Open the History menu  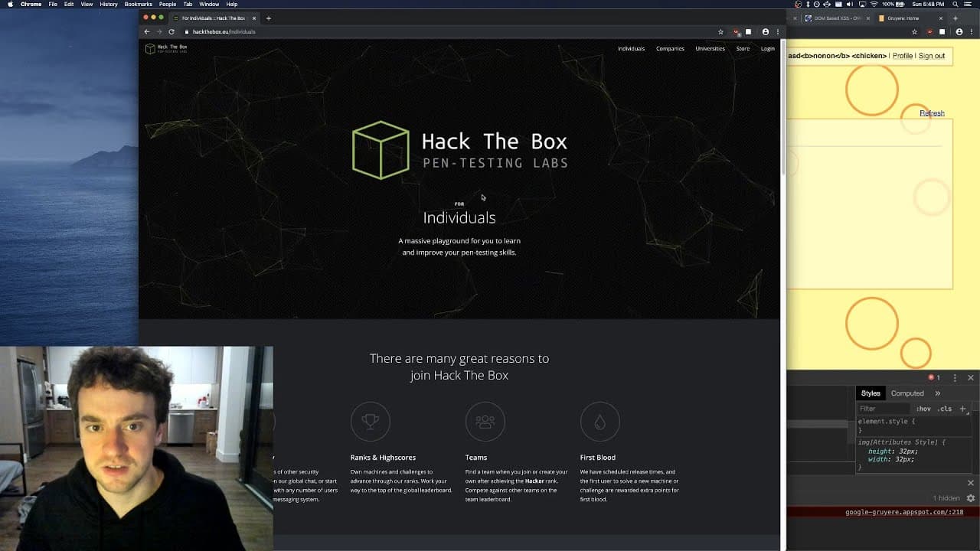(108, 4)
